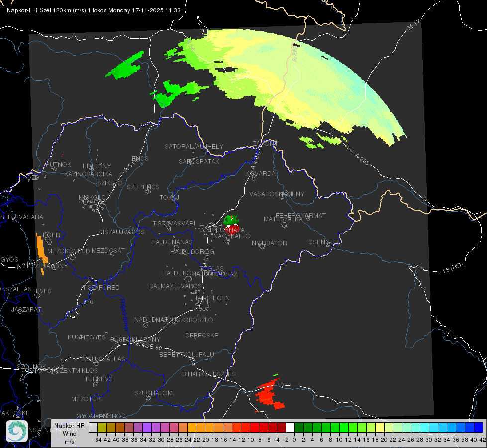This screenshot has width=487, height=448.
Task: Select the white swatch in the wind legend
Action: tap(290, 428)
